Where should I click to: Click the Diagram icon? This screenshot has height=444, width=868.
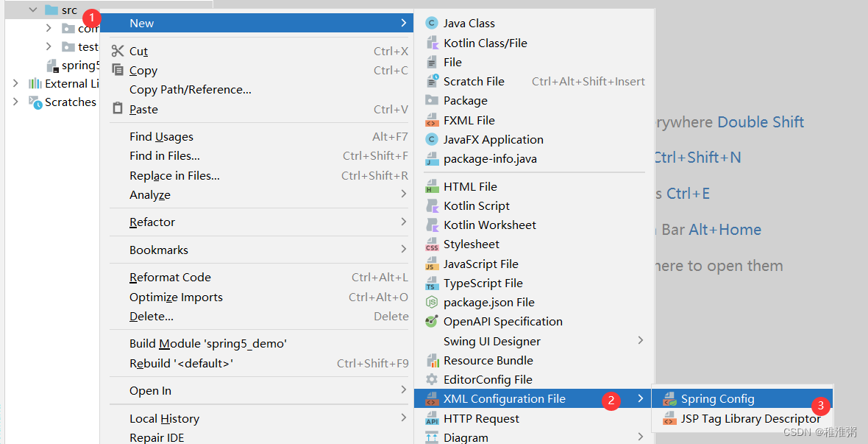[x=432, y=437]
